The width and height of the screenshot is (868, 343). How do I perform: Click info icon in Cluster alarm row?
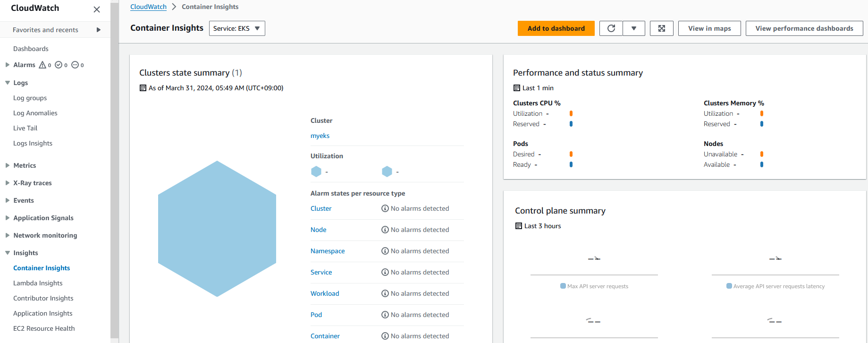point(385,208)
